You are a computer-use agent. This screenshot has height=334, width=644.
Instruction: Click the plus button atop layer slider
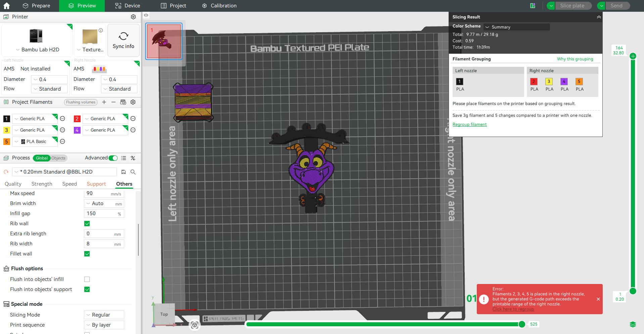pos(633,56)
